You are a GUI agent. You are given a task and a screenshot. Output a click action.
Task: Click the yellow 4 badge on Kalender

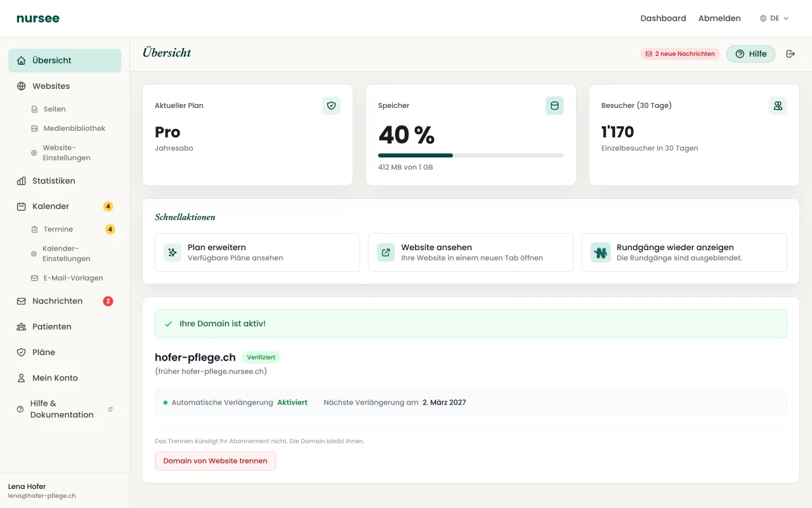tap(108, 206)
